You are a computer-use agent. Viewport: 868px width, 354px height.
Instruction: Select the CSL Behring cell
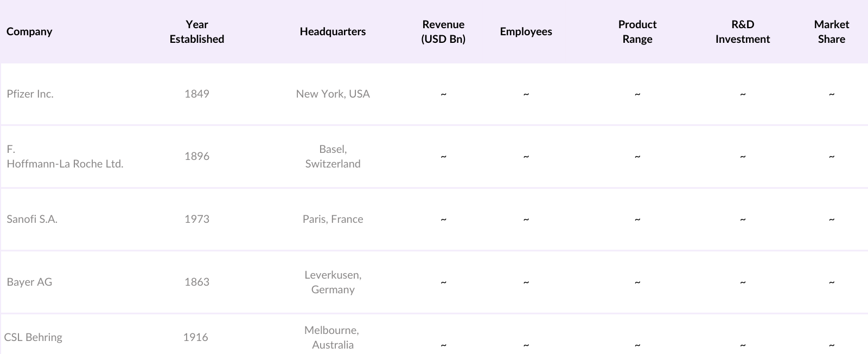(x=33, y=337)
